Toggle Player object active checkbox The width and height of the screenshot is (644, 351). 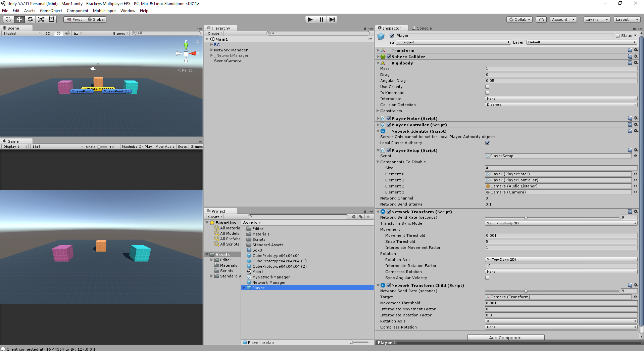392,36
